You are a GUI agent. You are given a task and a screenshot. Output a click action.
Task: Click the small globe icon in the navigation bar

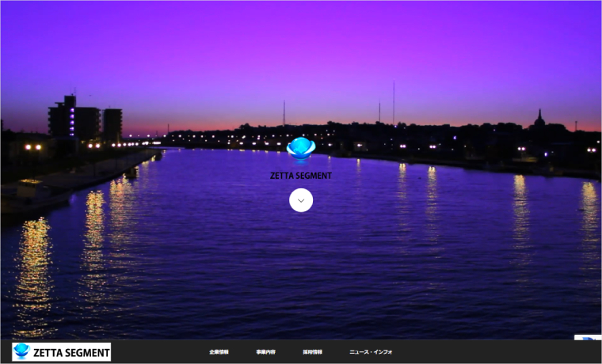pyautogui.click(x=21, y=351)
